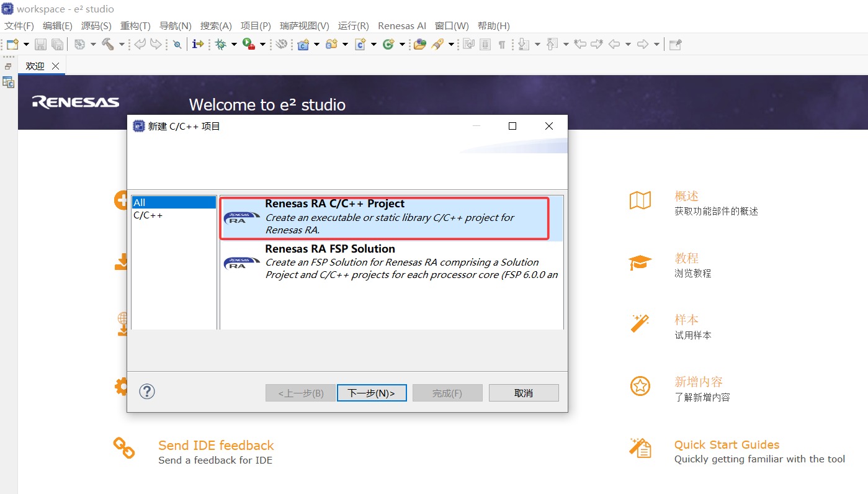Open the 教程 tutorials link
Screen dimensions: 868x494
[x=686, y=258]
